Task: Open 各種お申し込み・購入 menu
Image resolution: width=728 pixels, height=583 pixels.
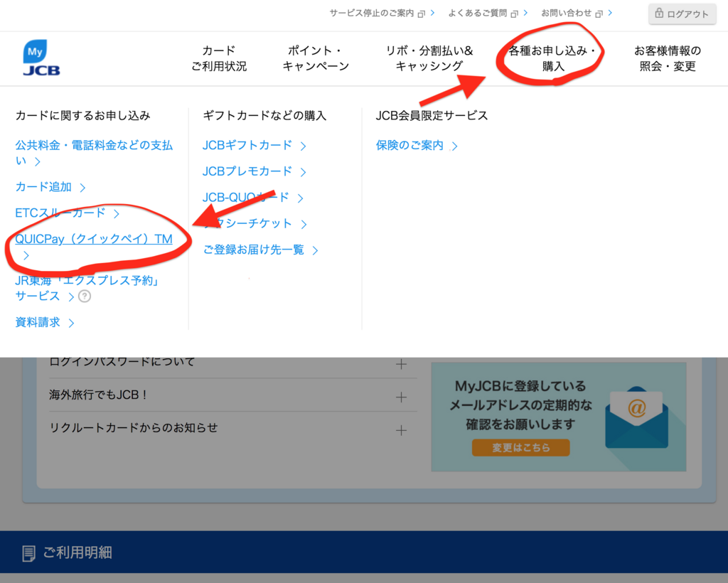Action: pos(552,58)
